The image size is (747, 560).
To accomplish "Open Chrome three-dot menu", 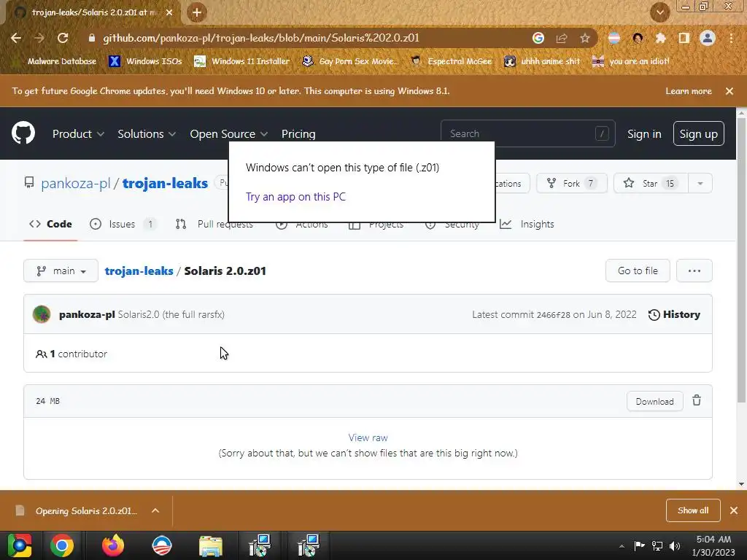I will pyautogui.click(x=731, y=38).
